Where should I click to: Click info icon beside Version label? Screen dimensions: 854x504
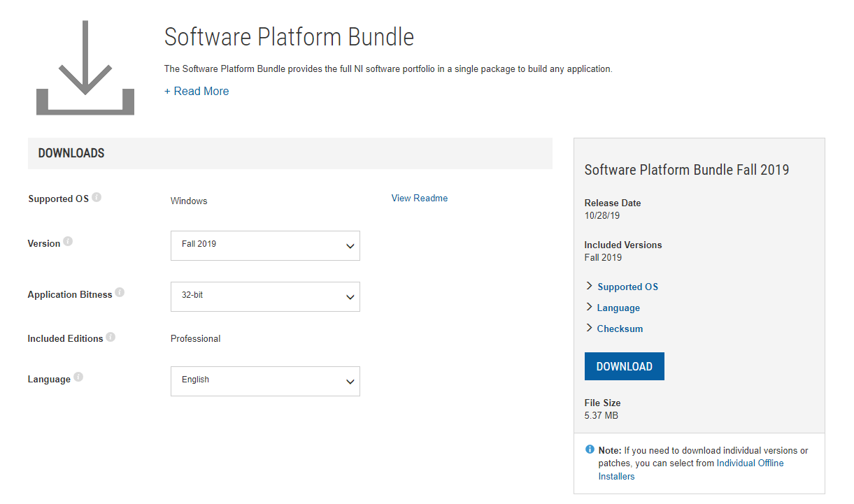68,242
